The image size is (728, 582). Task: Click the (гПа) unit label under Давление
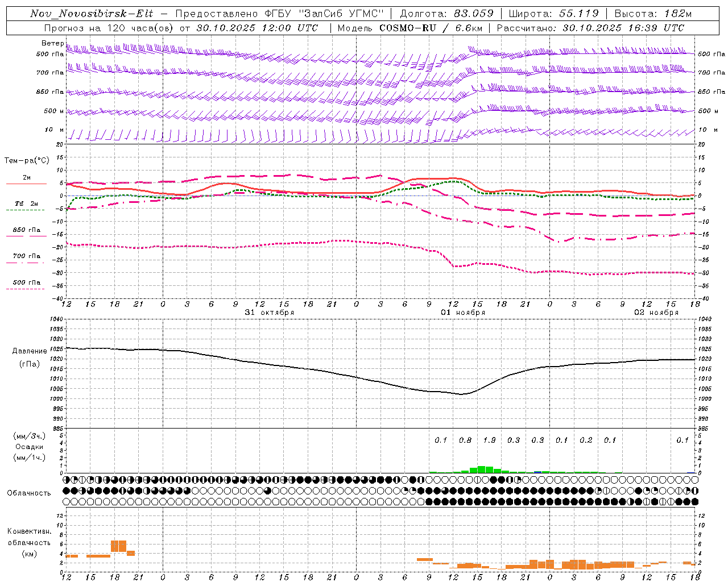(30, 364)
